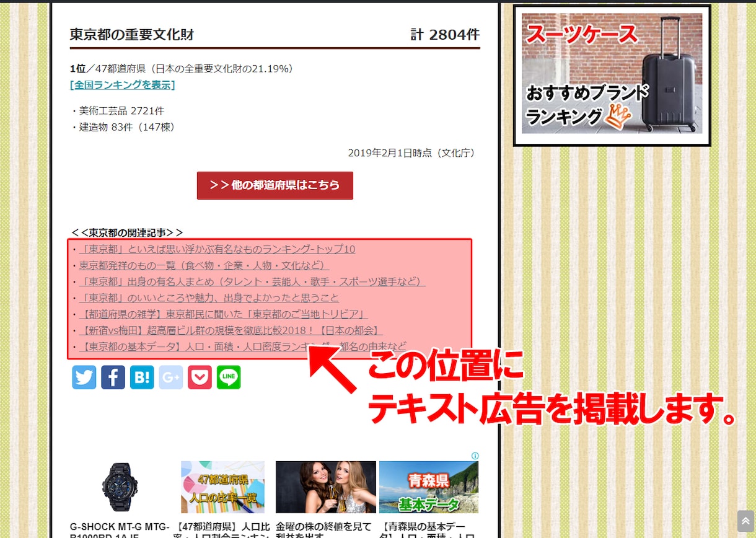Click the ＜＜東京都の関連記事＞＞ heading
This screenshot has width=756, height=538.
[127, 232]
